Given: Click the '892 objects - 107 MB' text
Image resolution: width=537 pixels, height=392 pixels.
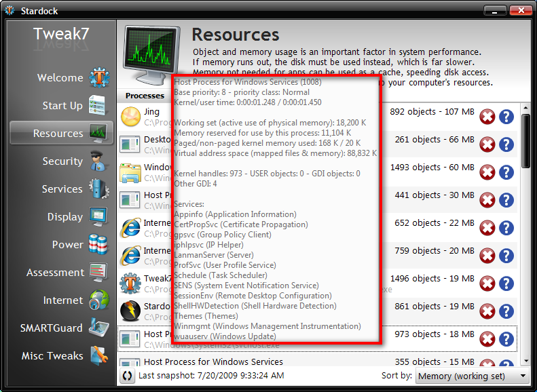Looking at the screenshot, I should 432,111.
